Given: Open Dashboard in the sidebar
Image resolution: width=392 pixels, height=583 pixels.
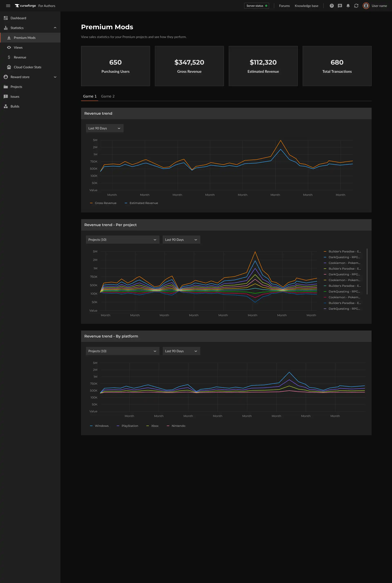Looking at the screenshot, I should (30, 18).
